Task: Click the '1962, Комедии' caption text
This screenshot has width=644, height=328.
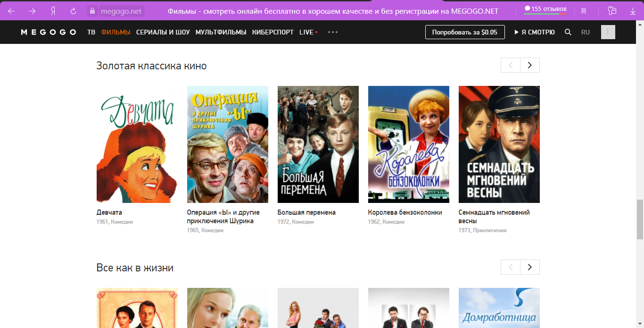Action: coord(386,222)
